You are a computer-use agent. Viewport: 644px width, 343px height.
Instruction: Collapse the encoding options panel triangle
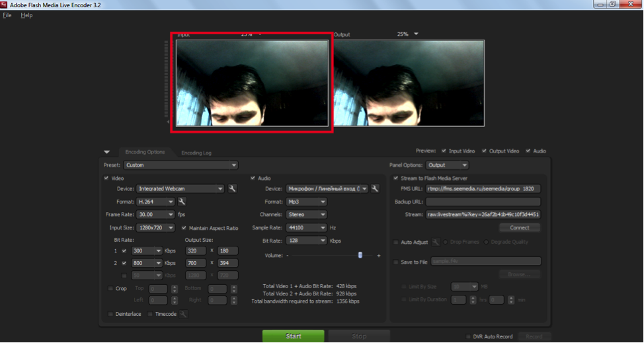point(107,152)
